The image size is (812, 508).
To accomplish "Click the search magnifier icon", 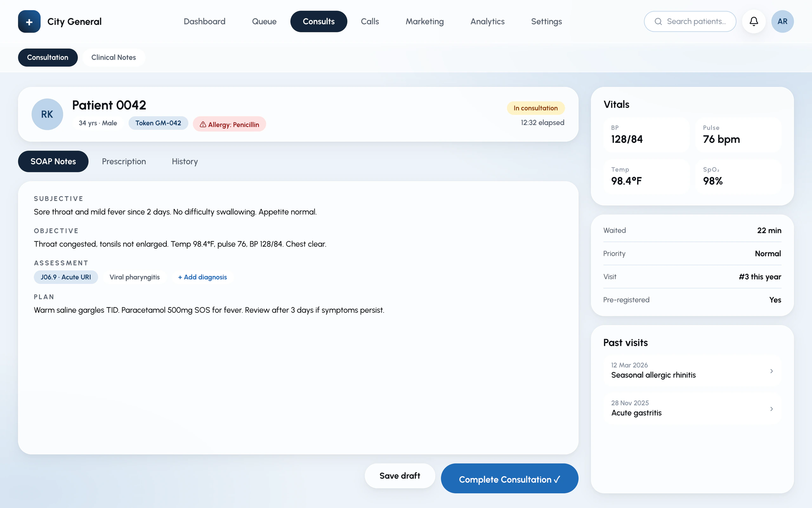I will tap(658, 22).
